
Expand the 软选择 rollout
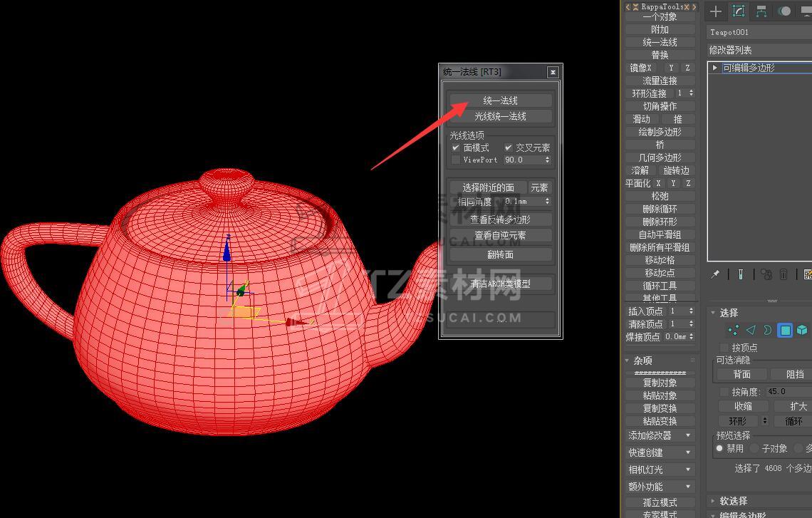tap(713, 501)
